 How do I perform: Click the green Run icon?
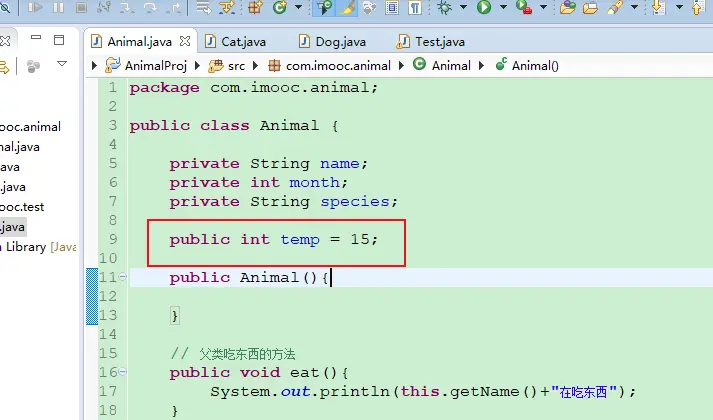pos(484,7)
